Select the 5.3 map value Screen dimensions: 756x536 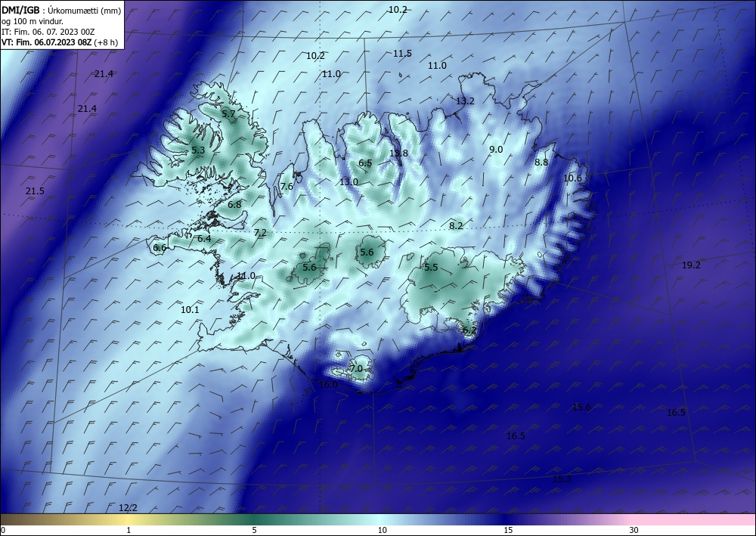(198, 150)
